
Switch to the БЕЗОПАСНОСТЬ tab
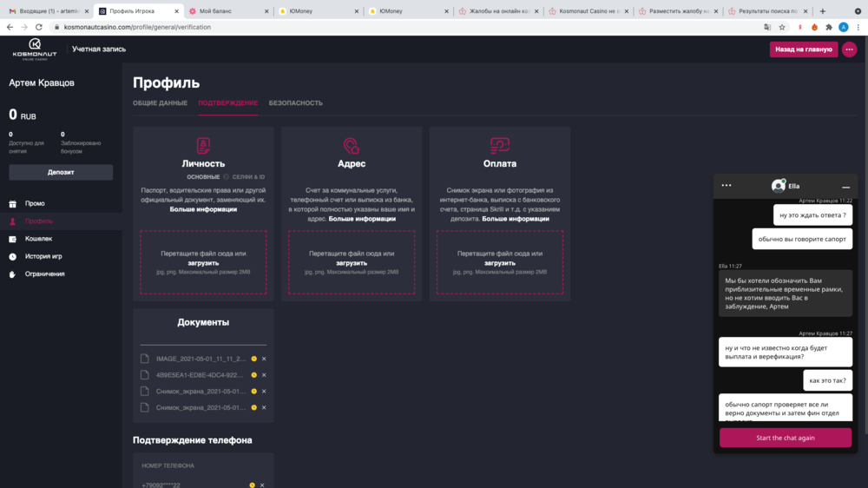295,103
